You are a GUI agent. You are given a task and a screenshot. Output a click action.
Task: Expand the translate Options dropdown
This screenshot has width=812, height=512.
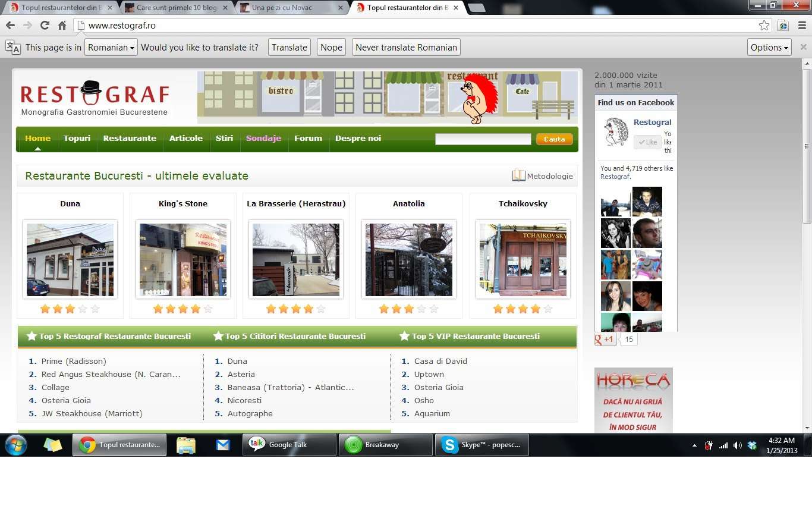(x=769, y=48)
